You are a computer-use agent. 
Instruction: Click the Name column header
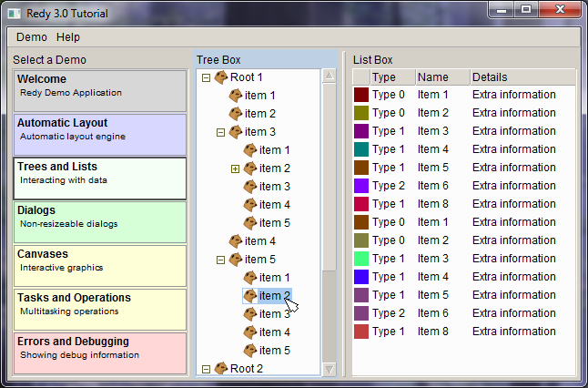pos(442,77)
